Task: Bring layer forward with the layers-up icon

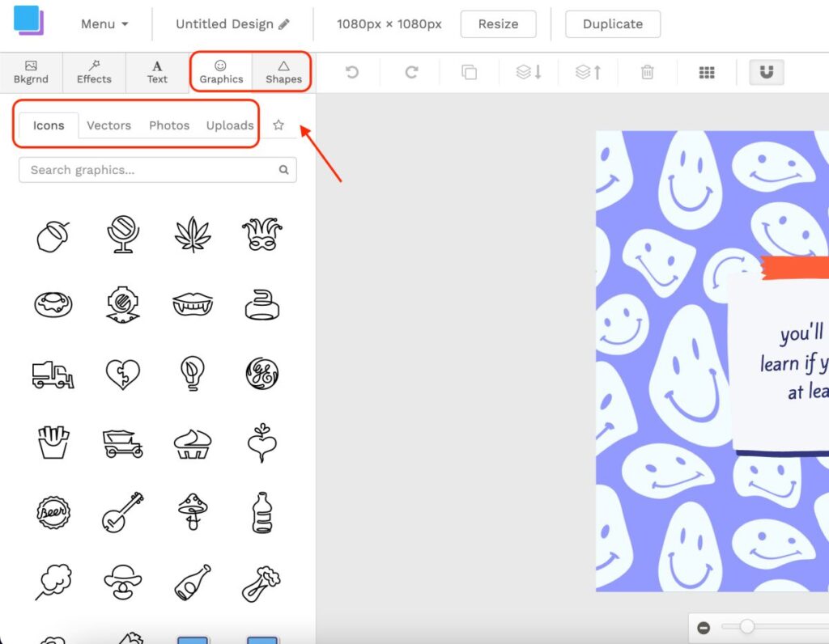Action: [x=588, y=72]
